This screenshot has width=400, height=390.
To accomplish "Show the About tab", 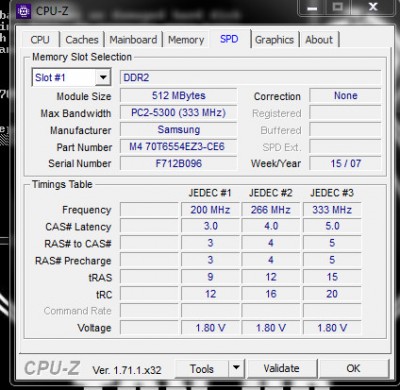I will coord(319,40).
